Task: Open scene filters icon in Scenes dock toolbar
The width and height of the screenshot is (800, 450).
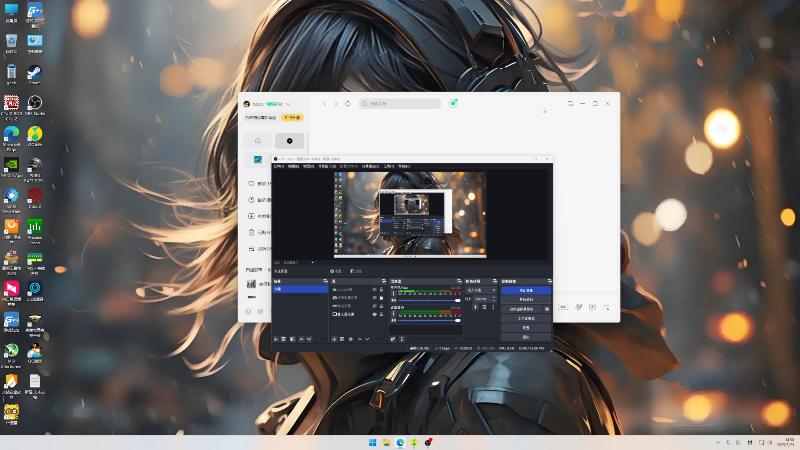Action: pyautogui.click(x=292, y=339)
